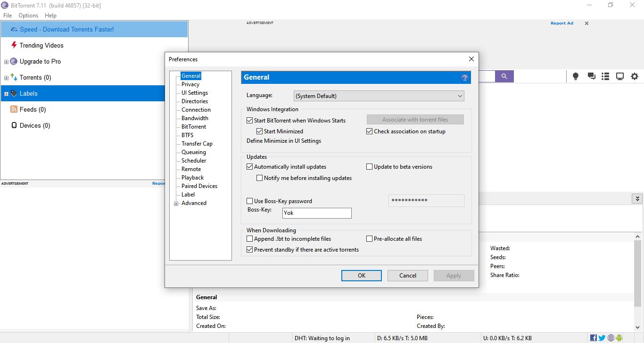The width and height of the screenshot is (644, 343).
Task: Expand the Advanced tree node
Action: click(176, 204)
